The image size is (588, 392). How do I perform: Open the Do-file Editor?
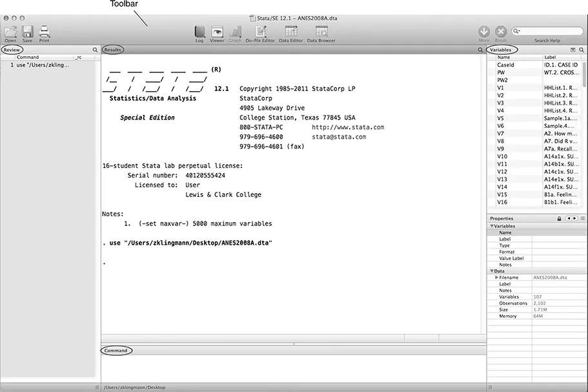[x=260, y=32]
